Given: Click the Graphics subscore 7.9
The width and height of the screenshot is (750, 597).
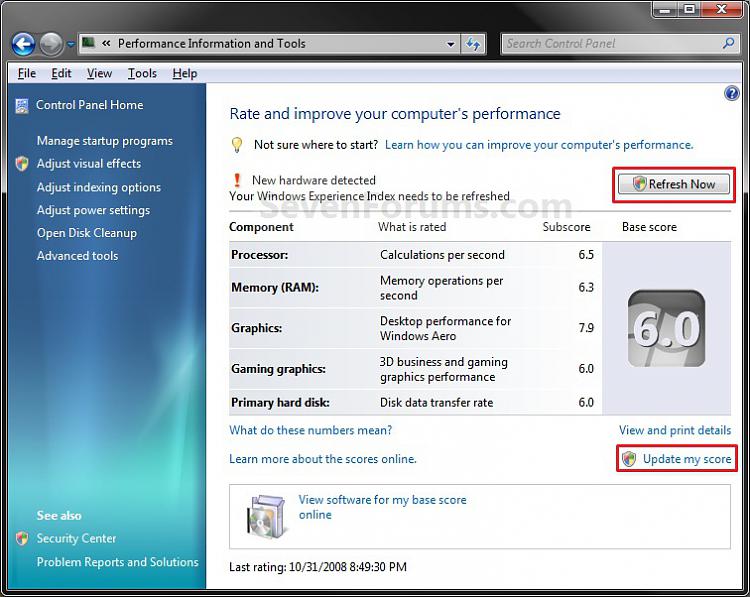Looking at the screenshot, I should [x=586, y=328].
